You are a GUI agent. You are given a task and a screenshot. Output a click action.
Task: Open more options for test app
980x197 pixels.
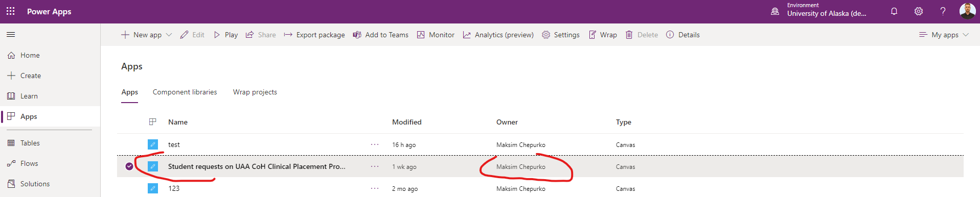[375, 144]
